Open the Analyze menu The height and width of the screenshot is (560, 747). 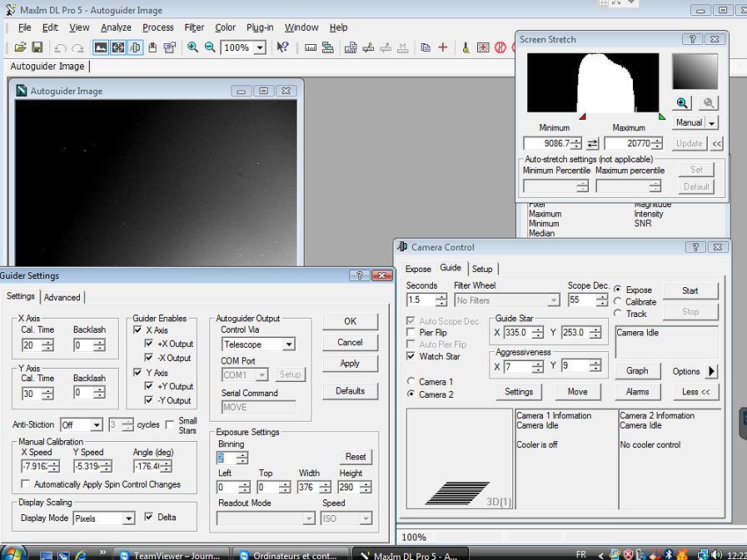click(x=116, y=27)
